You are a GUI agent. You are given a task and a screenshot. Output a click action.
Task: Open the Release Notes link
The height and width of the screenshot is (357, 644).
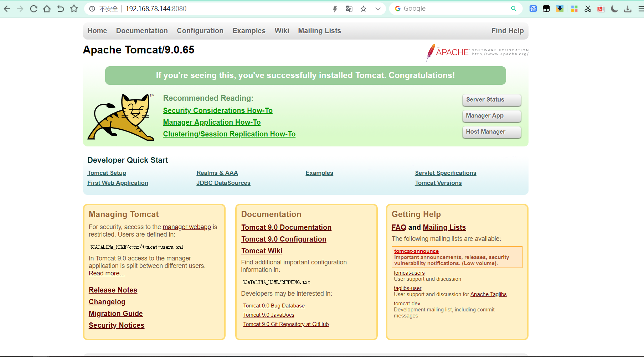(x=113, y=290)
